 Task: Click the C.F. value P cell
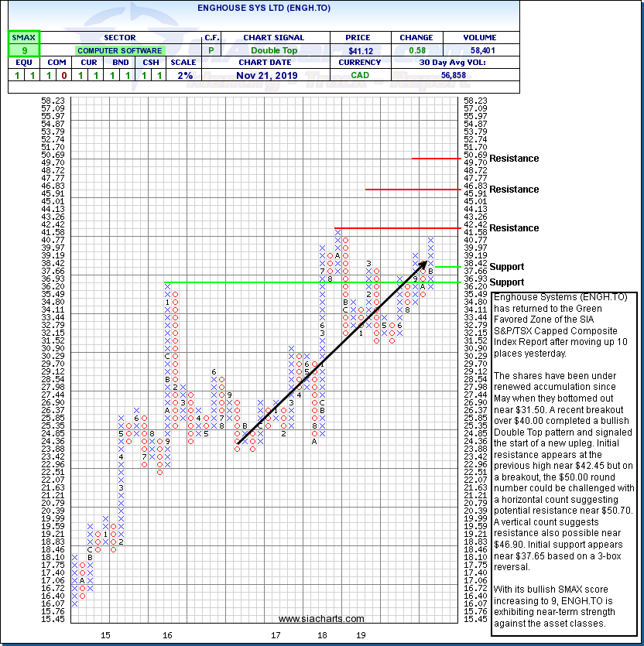[x=211, y=50]
